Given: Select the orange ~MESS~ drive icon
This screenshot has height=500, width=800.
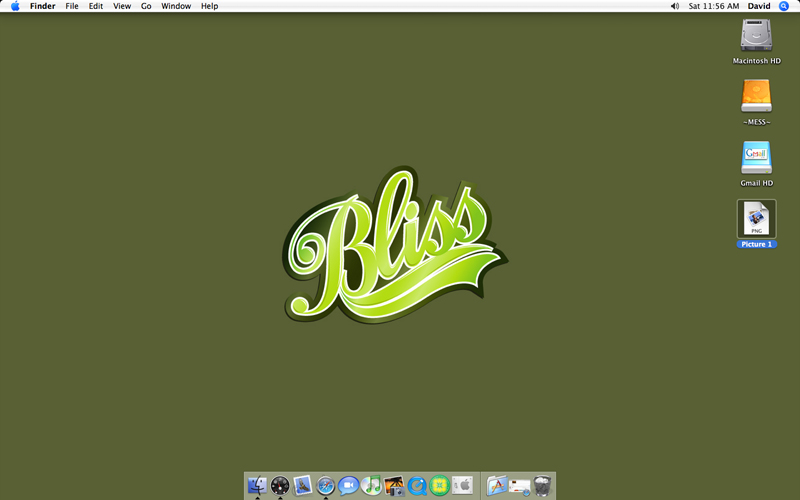Looking at the screenshot, I should click(x=756, y=95).
